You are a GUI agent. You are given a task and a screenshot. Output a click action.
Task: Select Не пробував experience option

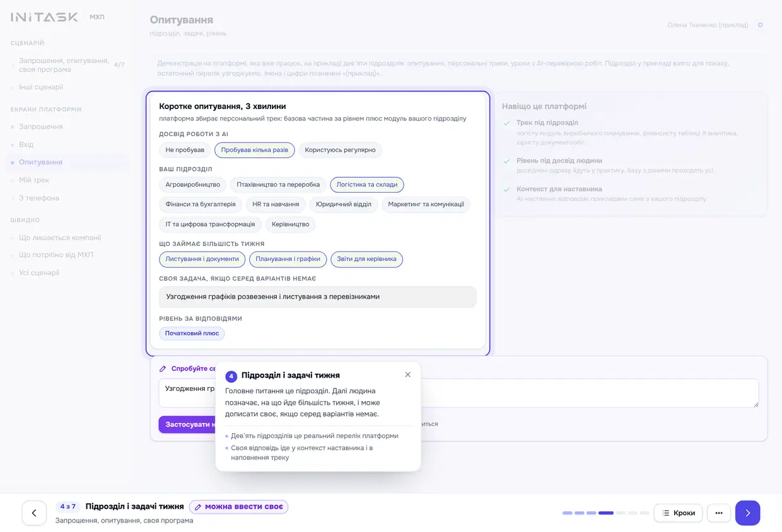(x=185, y=150)
